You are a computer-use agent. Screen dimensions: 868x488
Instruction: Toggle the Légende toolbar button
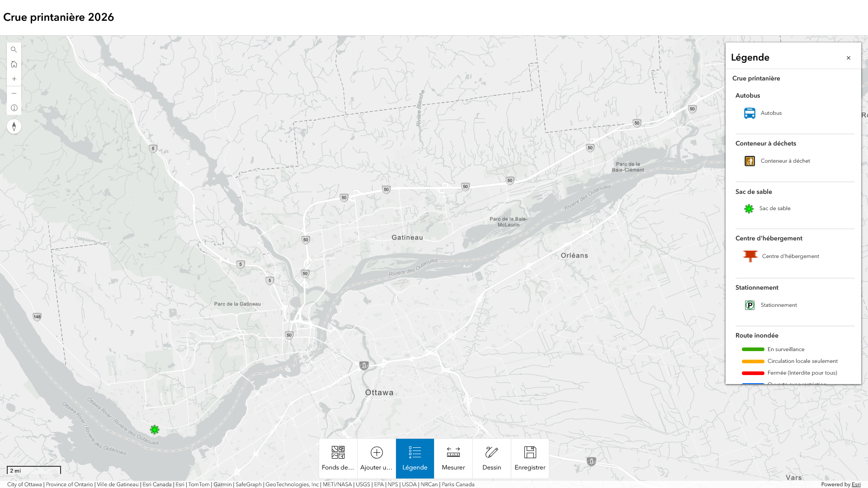(415, 458)
